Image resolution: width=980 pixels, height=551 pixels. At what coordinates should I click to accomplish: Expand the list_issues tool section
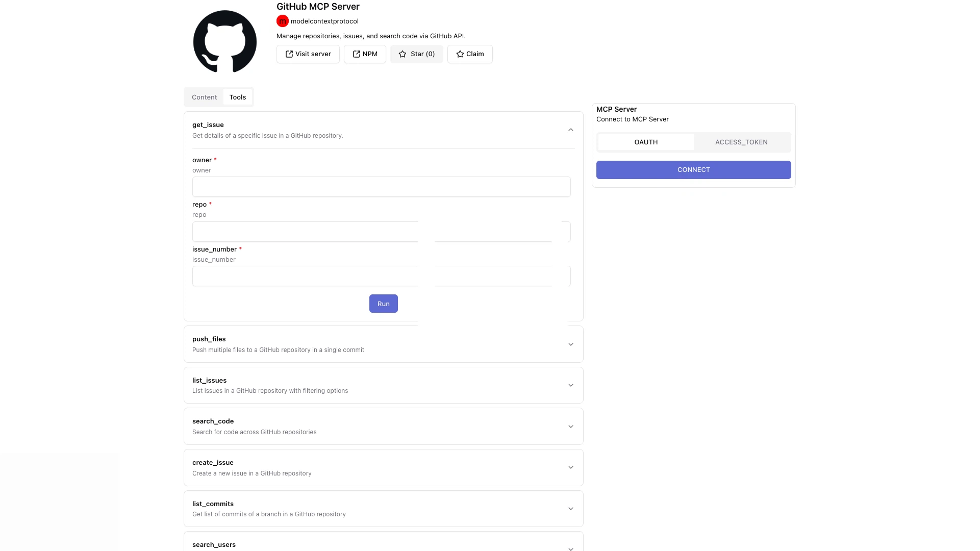tap(570, 385)
